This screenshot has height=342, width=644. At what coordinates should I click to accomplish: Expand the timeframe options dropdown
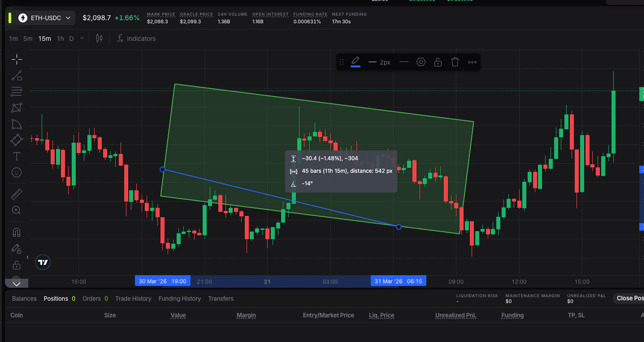tap(82, 38)
